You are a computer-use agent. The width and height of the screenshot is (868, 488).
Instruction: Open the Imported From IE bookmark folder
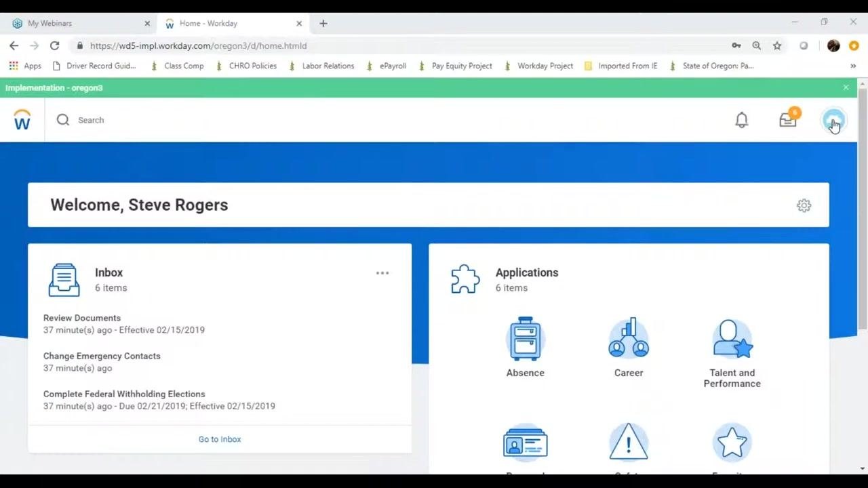click(x=620, y=66)
